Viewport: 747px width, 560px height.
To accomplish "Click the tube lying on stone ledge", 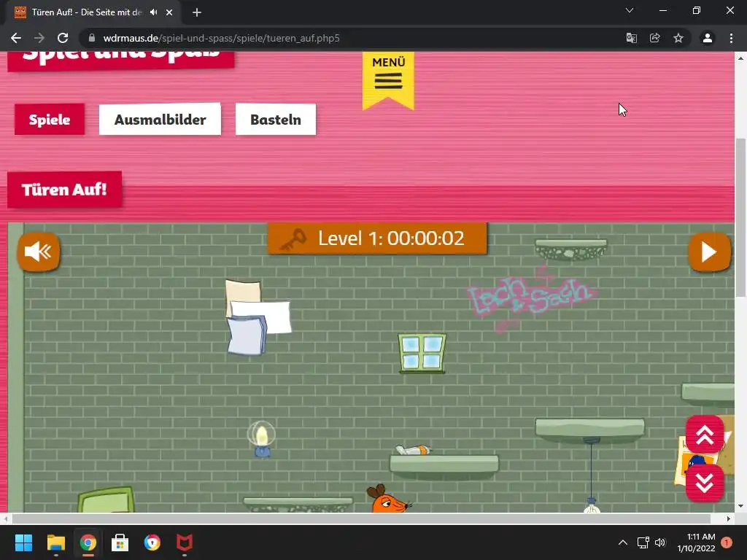I will pos(413,450).
